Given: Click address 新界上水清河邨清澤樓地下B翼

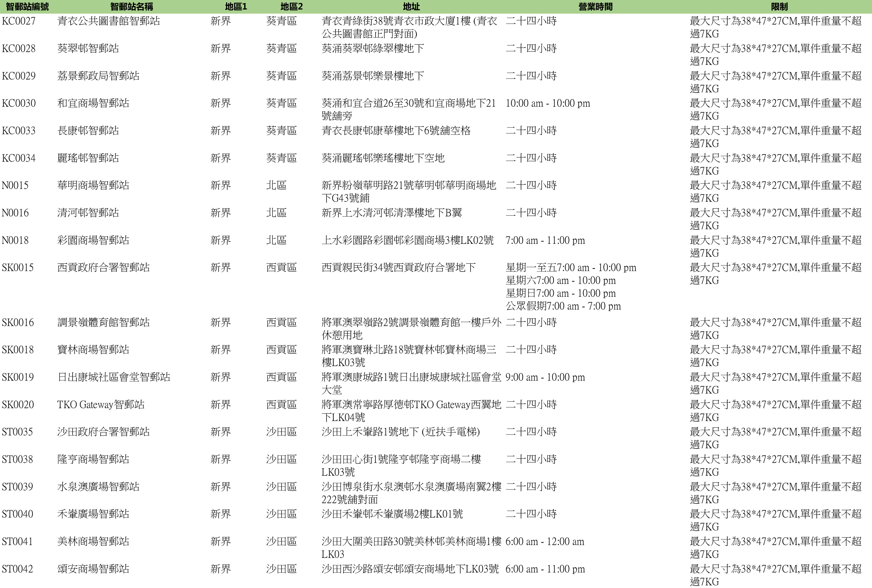Looking at the screenshot, I should 392,213.
